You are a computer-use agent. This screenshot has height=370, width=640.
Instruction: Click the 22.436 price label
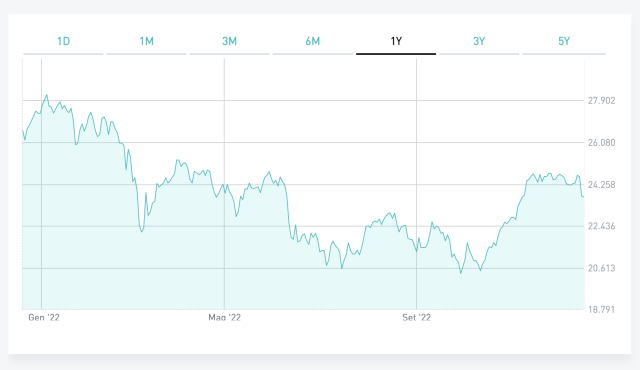(601, 226)
